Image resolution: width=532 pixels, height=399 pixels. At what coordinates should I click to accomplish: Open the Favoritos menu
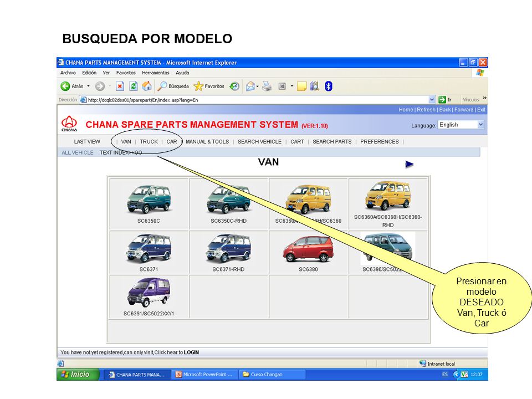click(126, 73)
